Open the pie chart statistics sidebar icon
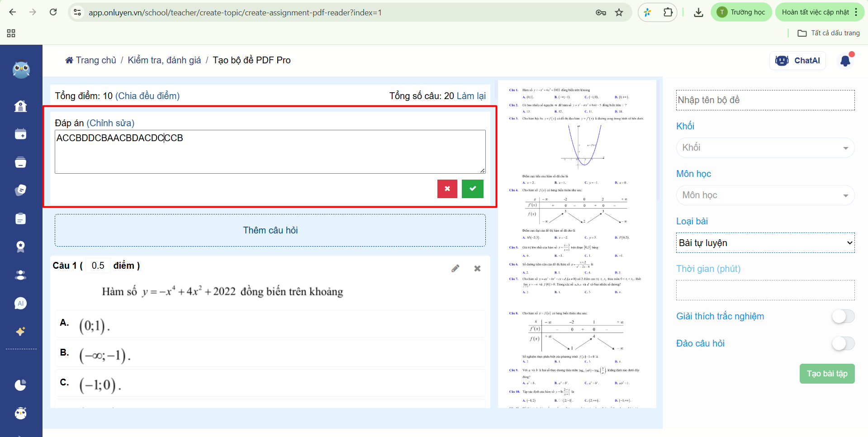This screenshot has height=437, width=868. click(x=20, y=385)
